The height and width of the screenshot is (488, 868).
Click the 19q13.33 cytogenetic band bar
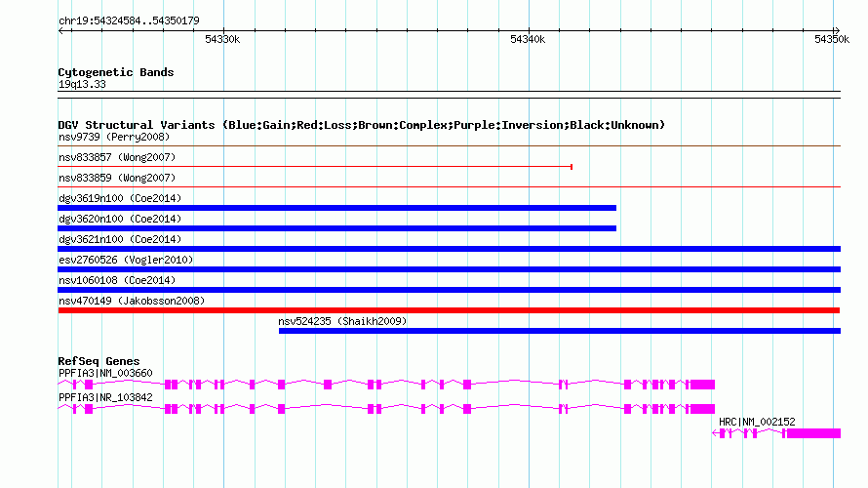pyautogui.click(x=449, y=95)
